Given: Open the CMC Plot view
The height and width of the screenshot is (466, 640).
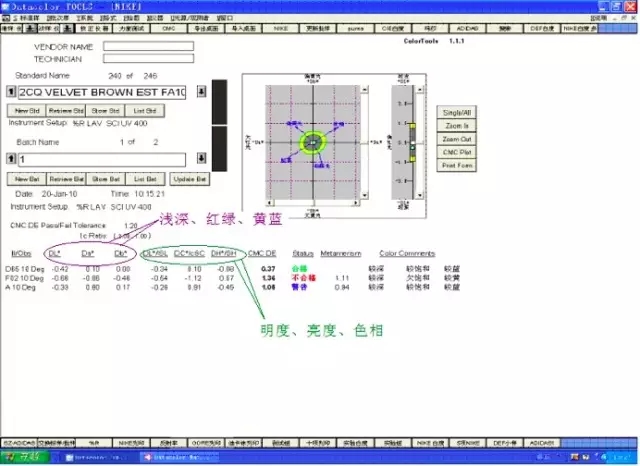Looking at the screenshot, I should (x=457, y=152).
